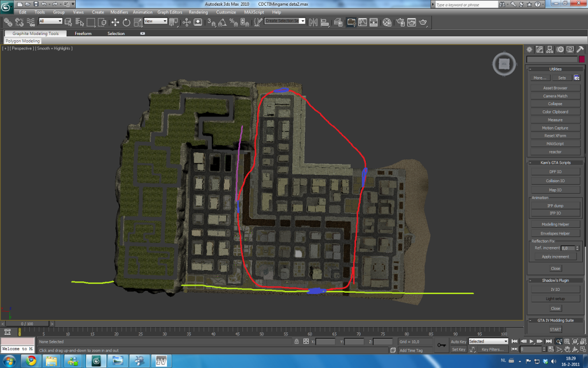The height and width of the screenshot is (368, 588).
Task: Click the Use Pivot Point Center icon
Action: click(x=173, y=22)
